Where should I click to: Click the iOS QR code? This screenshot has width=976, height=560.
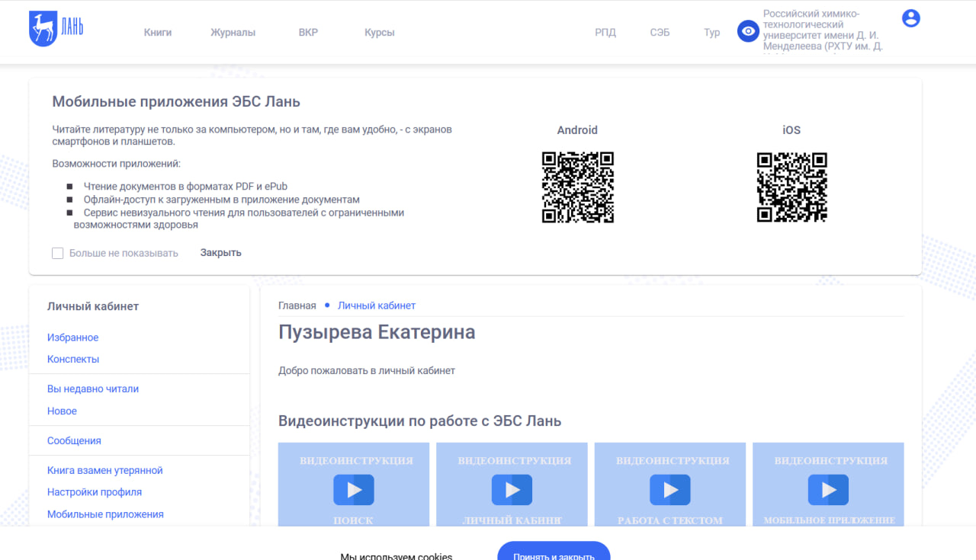tap(791, 187)
